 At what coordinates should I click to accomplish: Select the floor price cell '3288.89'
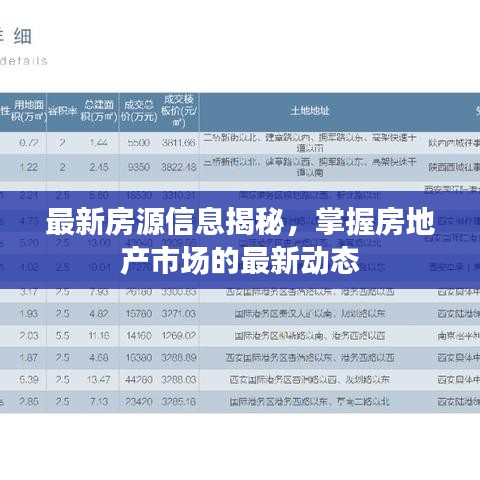coord(179,358)
